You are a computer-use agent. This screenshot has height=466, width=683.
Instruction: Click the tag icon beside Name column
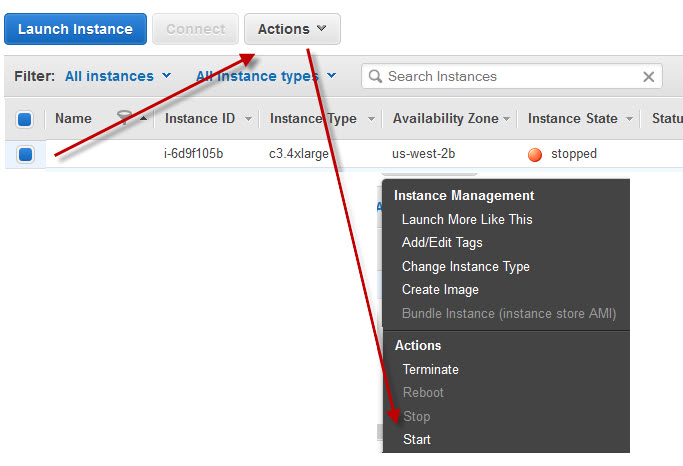(x=124, y=119)
